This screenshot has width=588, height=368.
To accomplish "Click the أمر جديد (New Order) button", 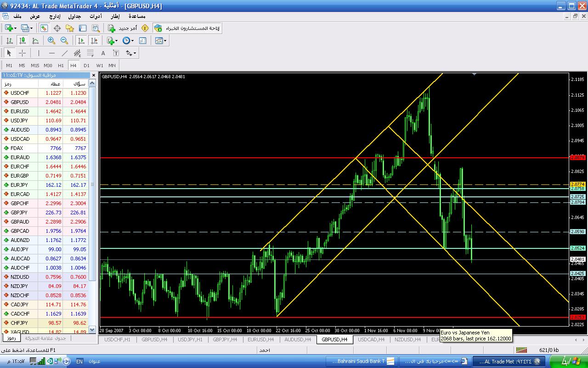I will point(122,28).
